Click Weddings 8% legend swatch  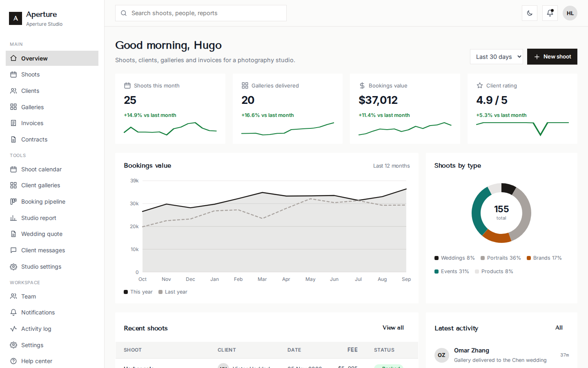[437, 258]
